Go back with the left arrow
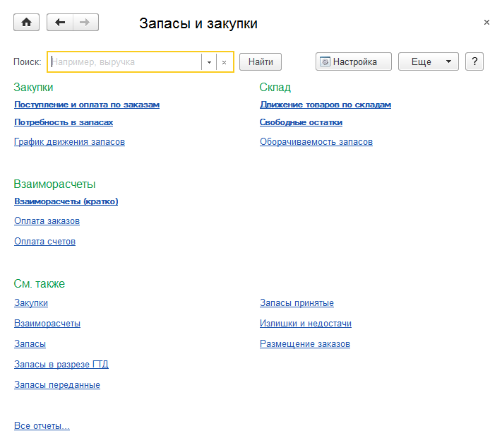The width and height of the screenshot is (502, 448). coord(60,23)
